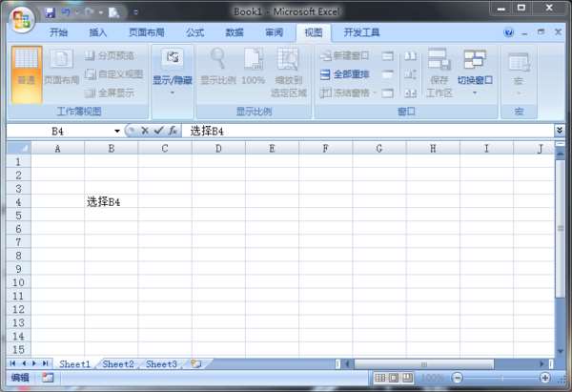This screenshot has height=392, width=572.
Task: Select Normal view in status bar
Action: pos(380,378)
